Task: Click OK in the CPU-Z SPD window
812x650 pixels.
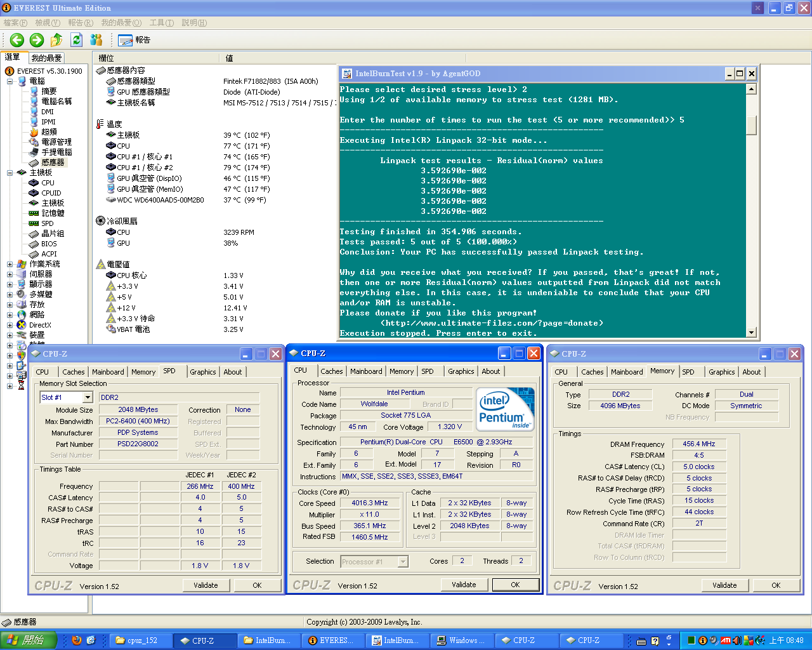Action: [x=257, y=585]
